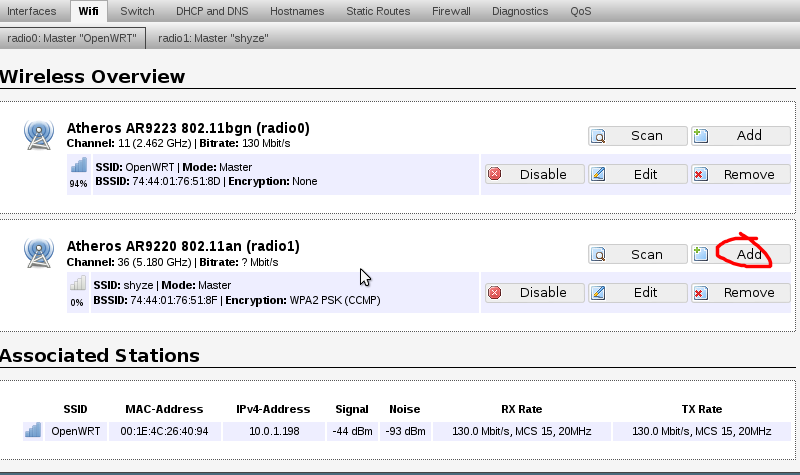Open the Diagnostics tab
Viewport: 800px width, 475px height.
pyautogui.click(x=520, y=11)
